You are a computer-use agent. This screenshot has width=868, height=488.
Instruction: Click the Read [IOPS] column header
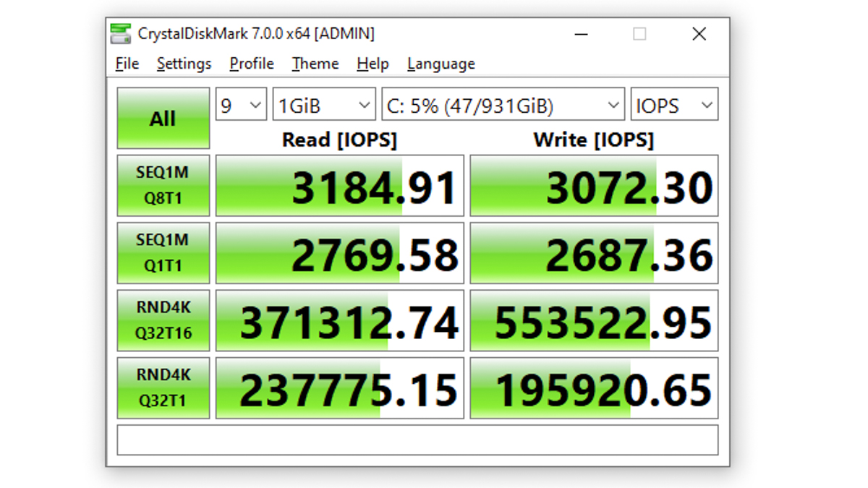tap(339, 140)
